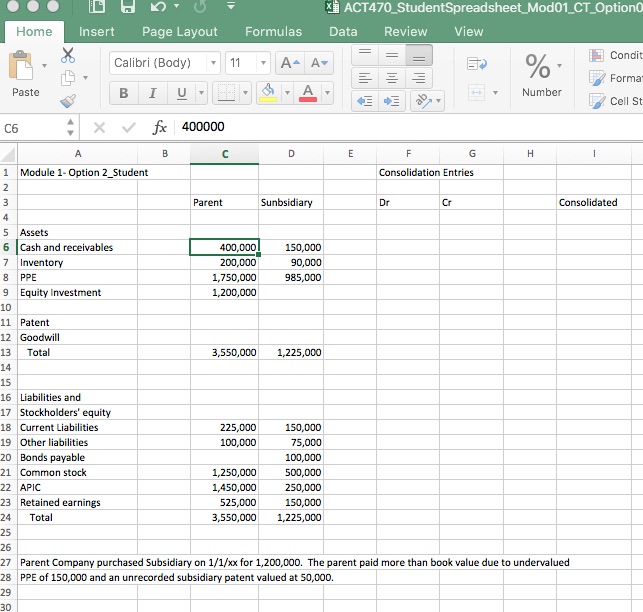The width and height of the screenshot is (643, 612).
Task: Decrease indent of cell
Action: [x=365, y=101]
